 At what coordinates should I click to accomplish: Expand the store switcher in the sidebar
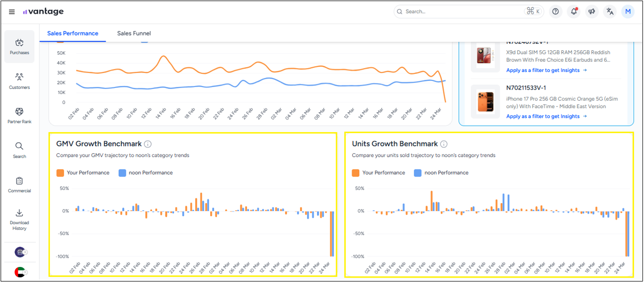(x=20, y=252)
